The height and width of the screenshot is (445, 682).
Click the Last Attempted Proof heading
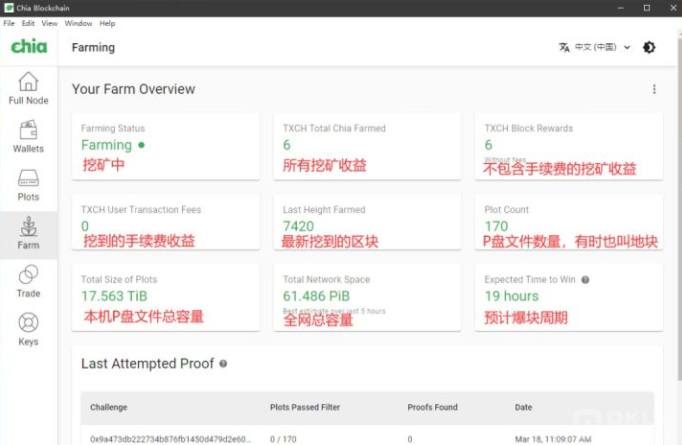tap(147, 364)
